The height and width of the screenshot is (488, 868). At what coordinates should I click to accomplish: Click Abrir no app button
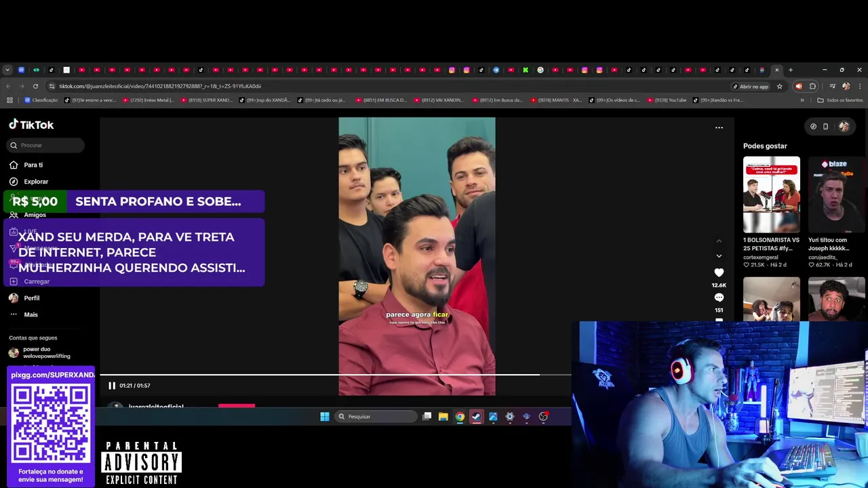tap(751, 86)
